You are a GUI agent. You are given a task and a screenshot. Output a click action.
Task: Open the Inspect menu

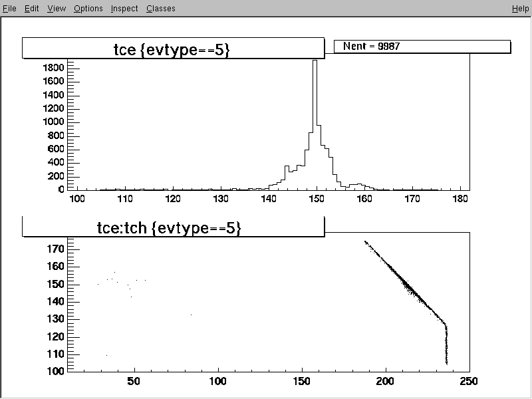coord(124,9)
